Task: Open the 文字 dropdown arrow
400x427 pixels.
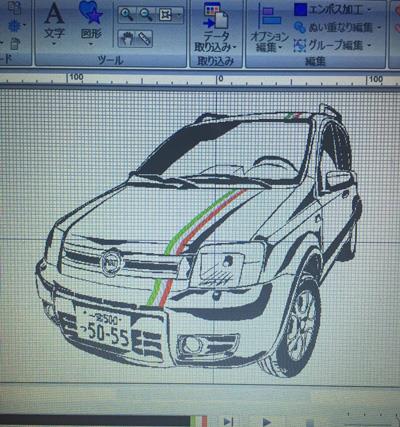Action: point(54,43)
